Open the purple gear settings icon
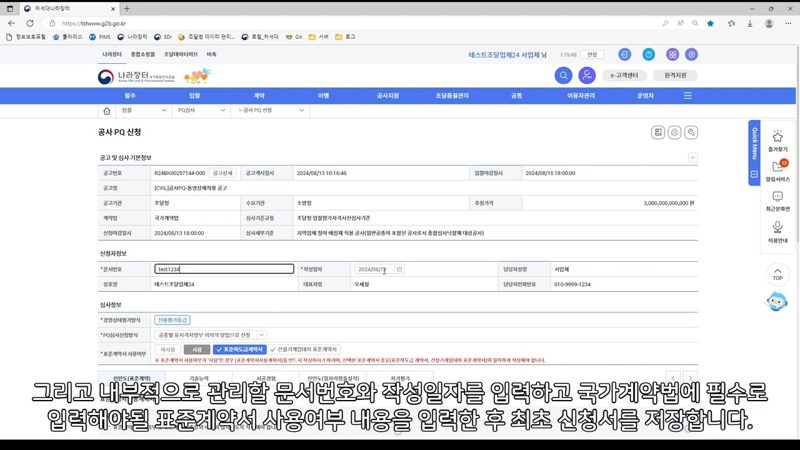This screenshot has width=800, height=450. click(x=691, y=55)
